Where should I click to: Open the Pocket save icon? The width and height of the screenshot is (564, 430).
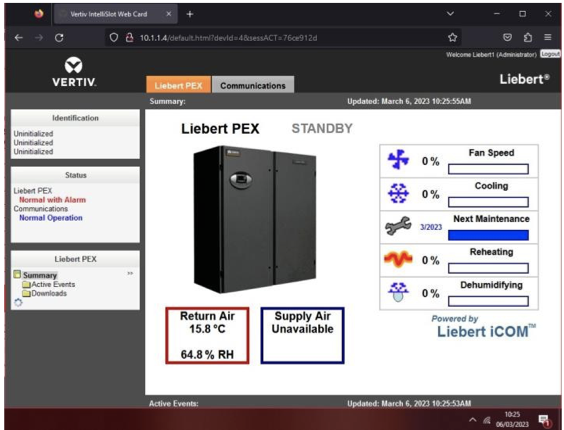tap(507, 37)
